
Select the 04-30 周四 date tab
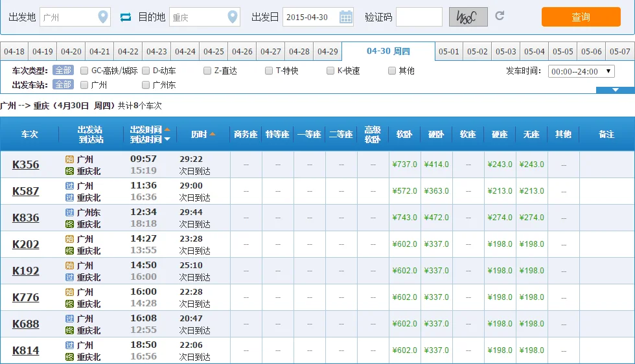(x=388, y=51)
